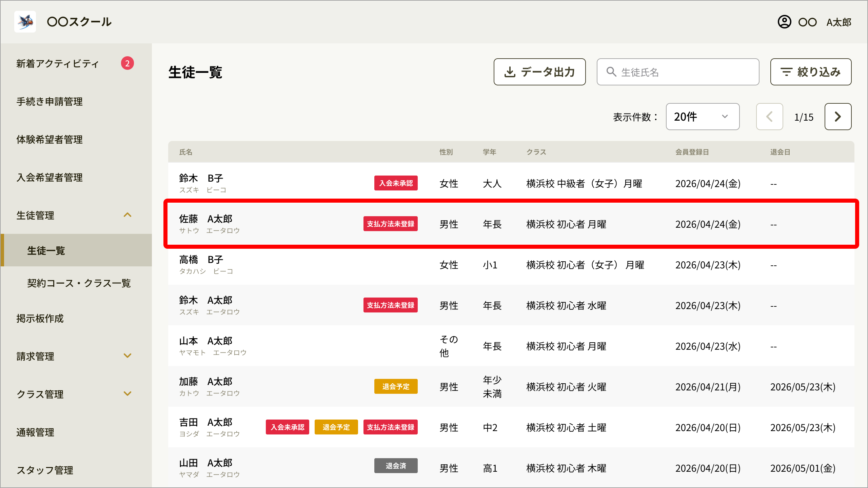Collapse the 生徒管理 menu chevron

coord(127,215)
